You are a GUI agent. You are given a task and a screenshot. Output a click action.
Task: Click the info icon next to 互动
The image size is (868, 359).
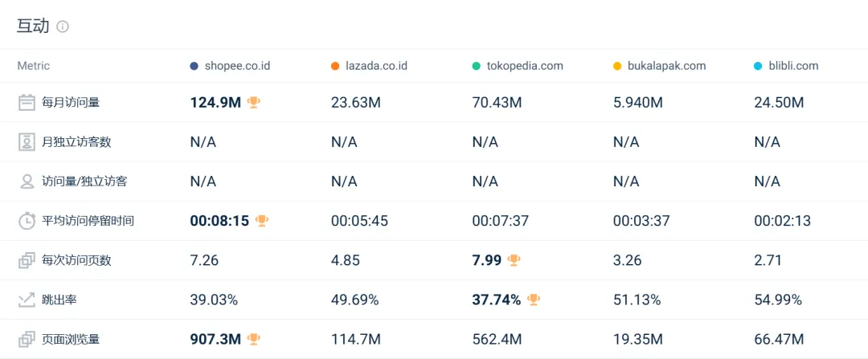tap(63, 27)
